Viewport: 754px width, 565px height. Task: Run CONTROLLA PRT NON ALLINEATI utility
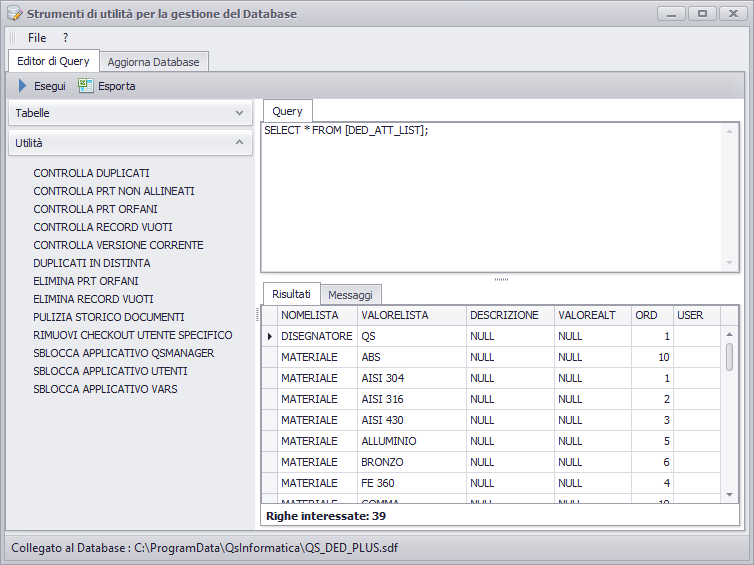coord(114,191)
